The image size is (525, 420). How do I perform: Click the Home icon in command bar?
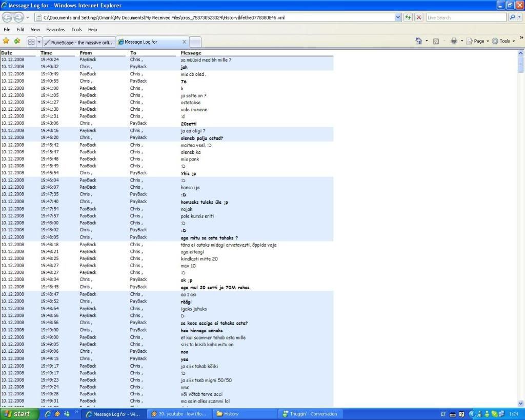[418, 41]
